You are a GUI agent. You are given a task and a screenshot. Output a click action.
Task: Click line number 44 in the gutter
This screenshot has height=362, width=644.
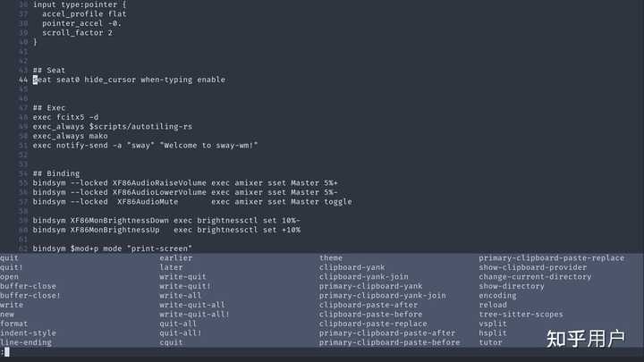(x=22, y=80)
